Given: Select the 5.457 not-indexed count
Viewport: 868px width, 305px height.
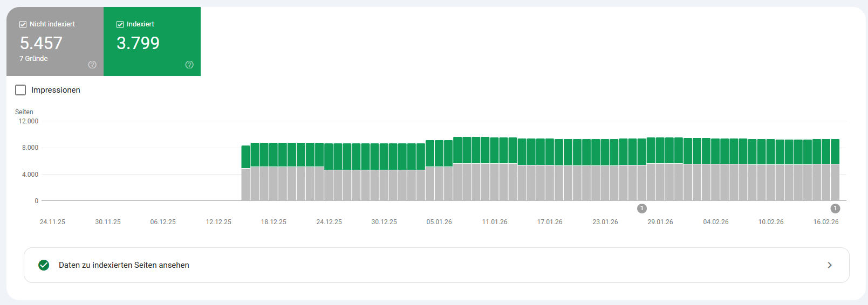Looking at the screenshot, I should (x=41, y=43).
